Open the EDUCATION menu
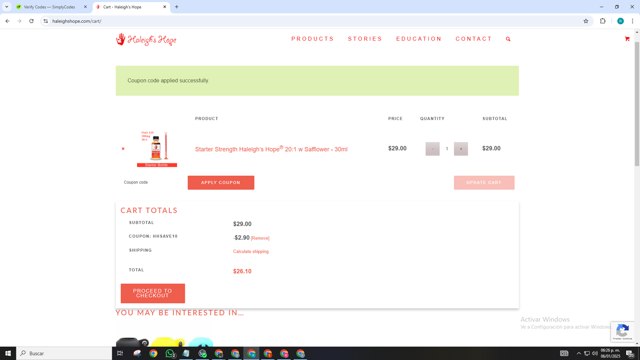Screen dimensions: 640x360 pos(419,39)
